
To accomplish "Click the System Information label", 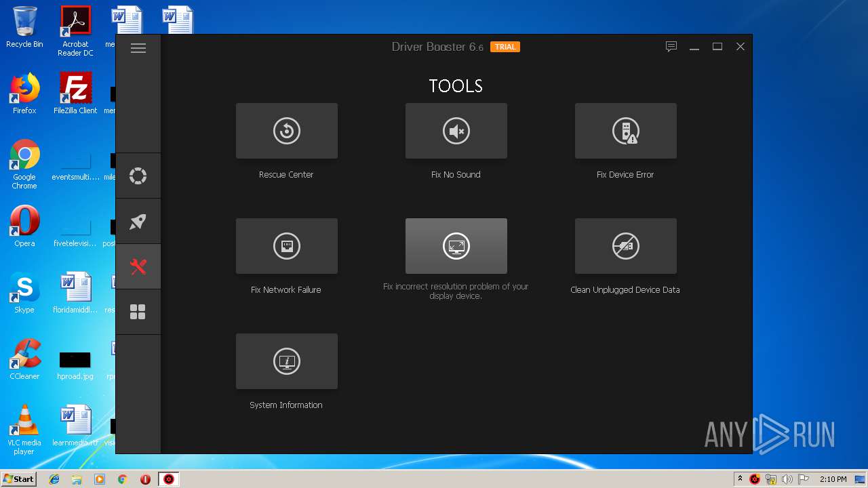I will [286, 405].
